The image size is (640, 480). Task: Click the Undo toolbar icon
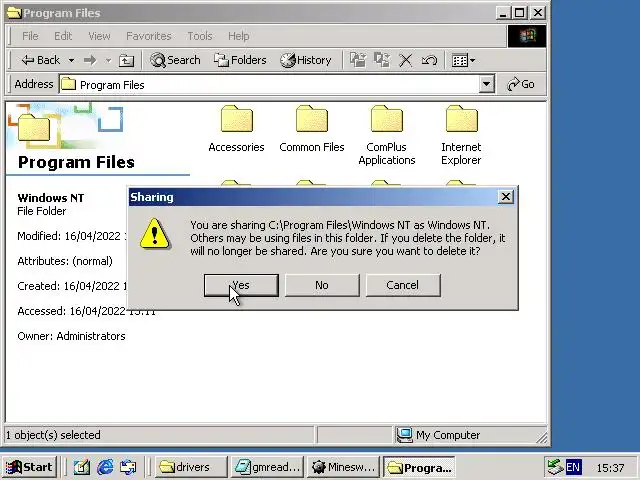click(429, 60)
